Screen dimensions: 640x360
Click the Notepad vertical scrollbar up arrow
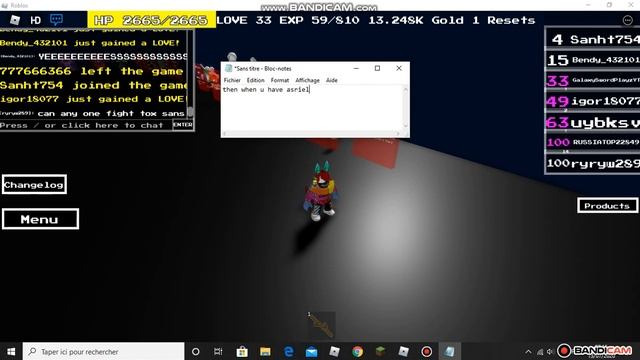(x=405, y=89)
